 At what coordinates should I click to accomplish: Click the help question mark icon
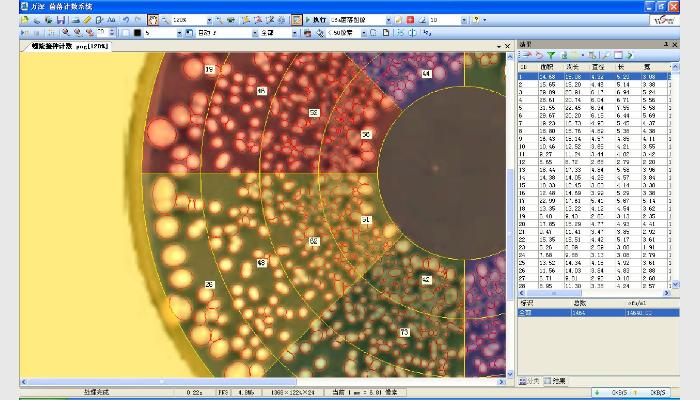pyautogui.click(x=474, y=20)
